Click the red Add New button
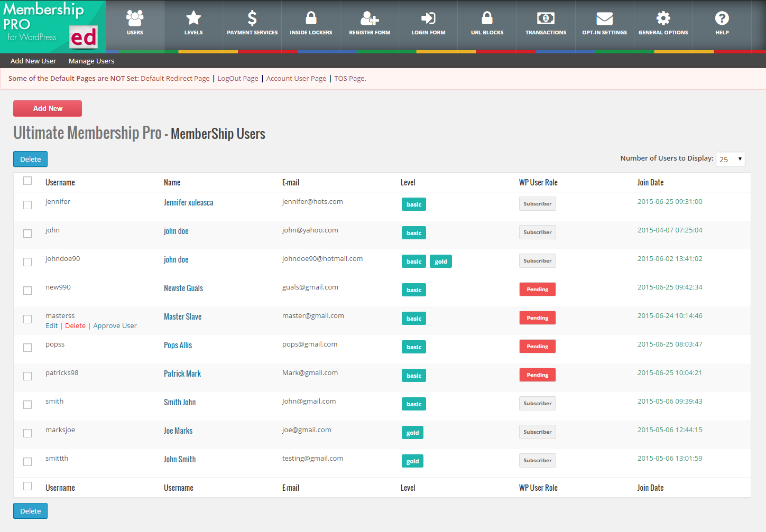Screen dimensions: 766x532 (x=48, y=108)
